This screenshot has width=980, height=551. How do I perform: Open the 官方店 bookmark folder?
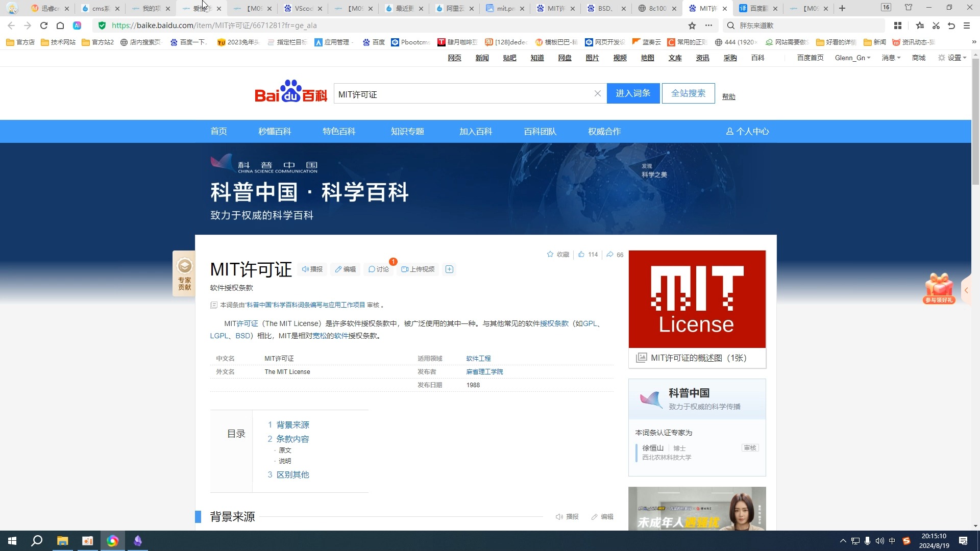click(x=20, y=42)
